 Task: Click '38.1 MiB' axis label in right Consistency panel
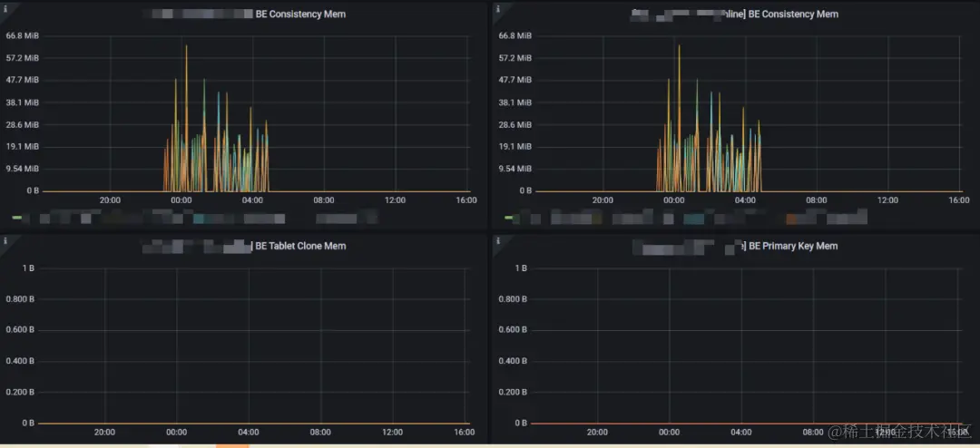[x=515, y=102]
